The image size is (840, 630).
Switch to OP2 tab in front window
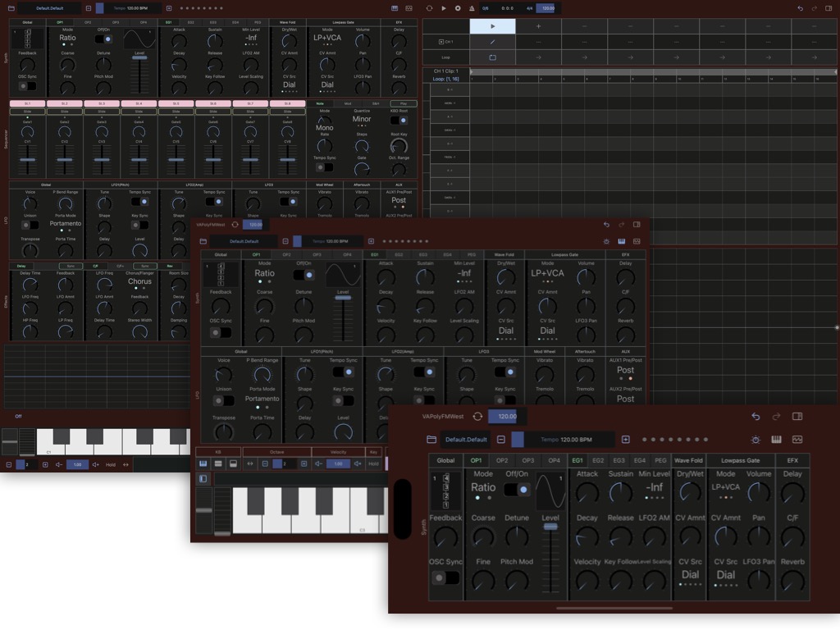[x=502, y=460]
